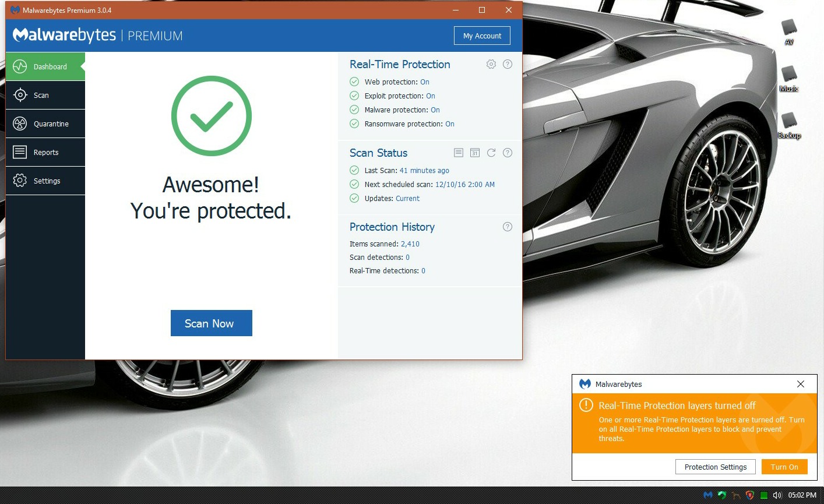Click the green shield tray icon
This screenshot has height=504, width=824.
coord(722,495)
